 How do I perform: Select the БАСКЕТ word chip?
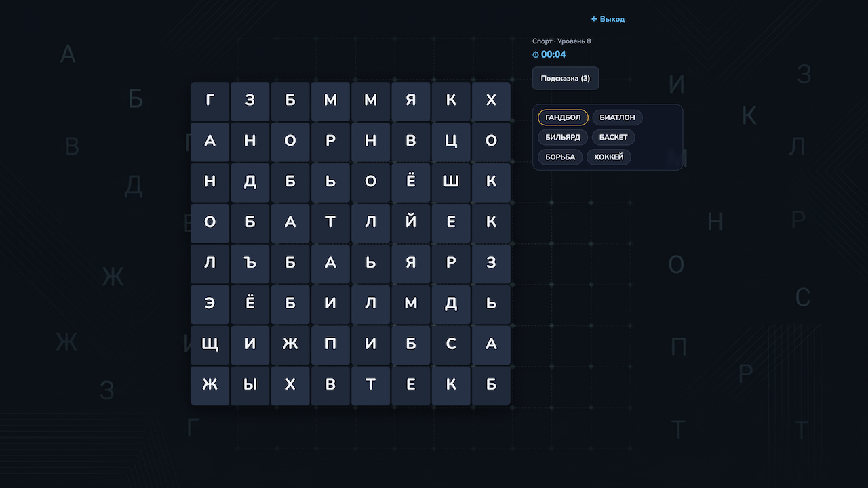pyautogui.click(x=613, y=137)
